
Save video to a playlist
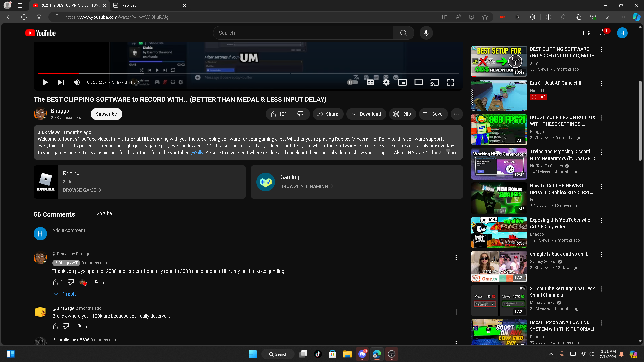(433, 114)
